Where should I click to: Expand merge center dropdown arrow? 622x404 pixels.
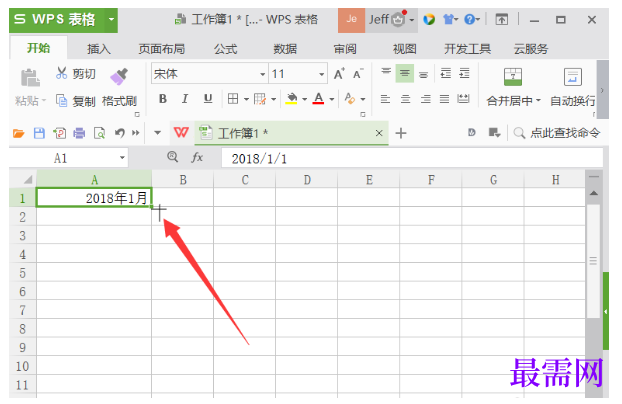[538, 100]
